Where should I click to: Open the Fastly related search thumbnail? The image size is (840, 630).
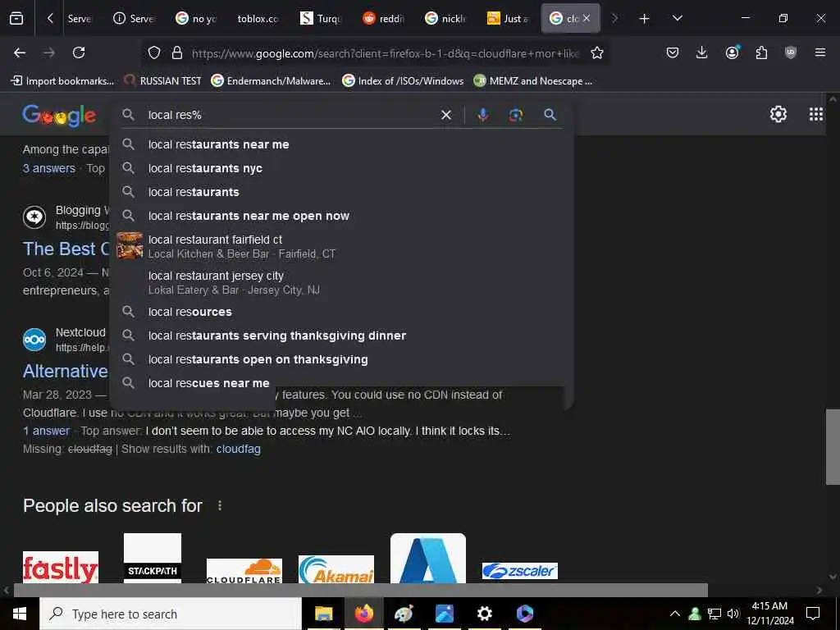(x=61, y=567)
